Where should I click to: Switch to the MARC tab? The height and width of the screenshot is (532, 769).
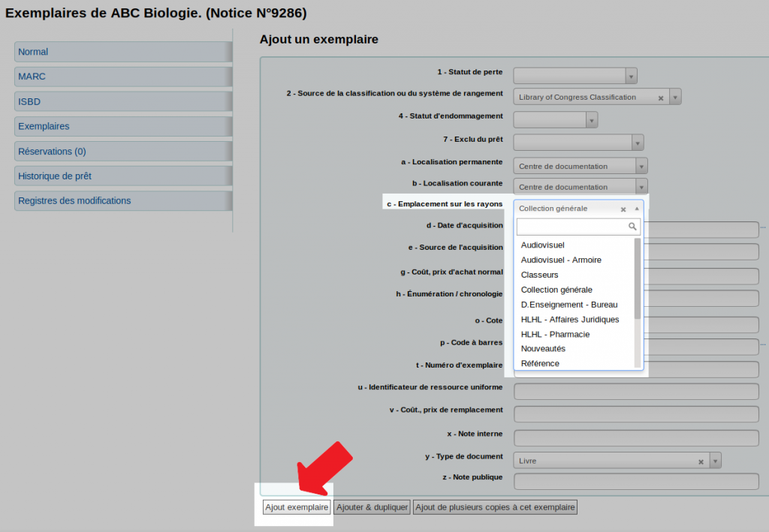point(123,77)
